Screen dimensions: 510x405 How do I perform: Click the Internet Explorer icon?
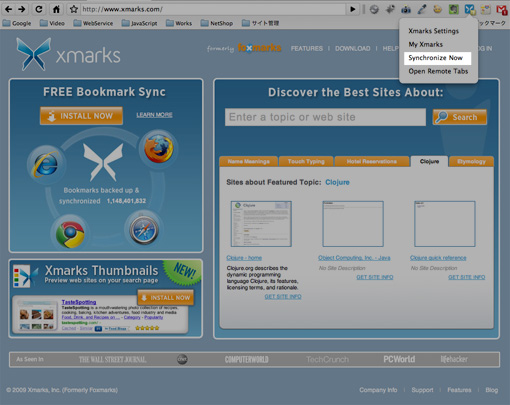pyautogui.click(x=46, y=164)
